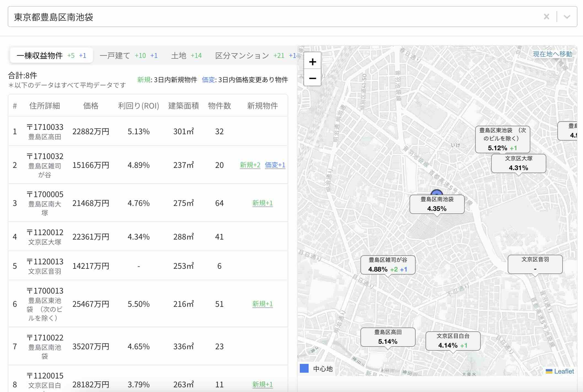Open the 土地 category tab
Image resolution: width=583 pixels, height=392 pixels.
coord(179,55)
